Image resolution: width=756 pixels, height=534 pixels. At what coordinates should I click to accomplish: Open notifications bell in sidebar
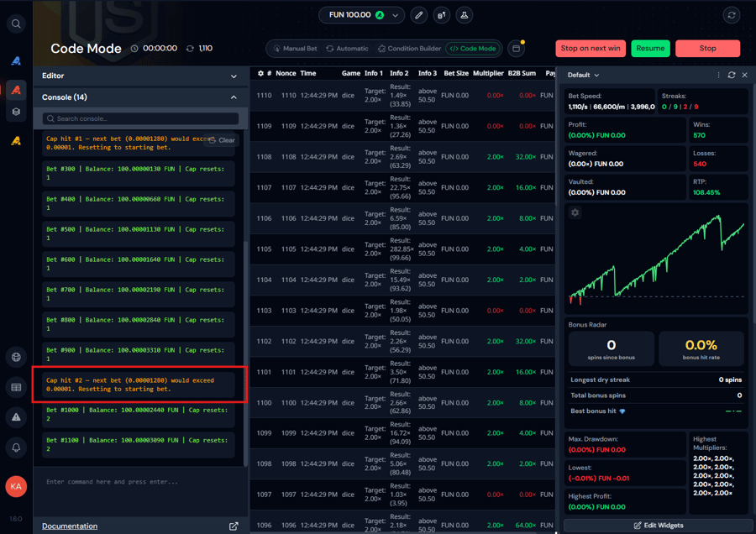[x=16, y=448]
